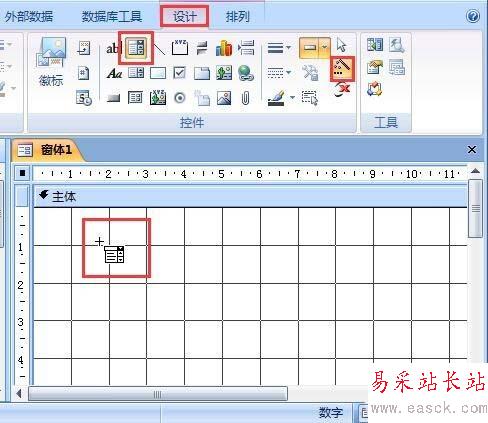488x423 pixels.
Task: Expand the Special Effect dropdown arrow
Action: click(x=325, y=48)
